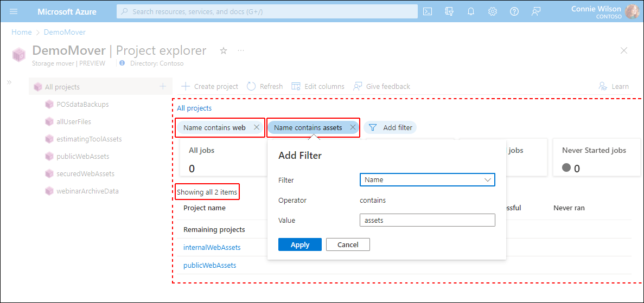Open the internalWebAssets project
This screenshot has width=644, height=303.
(212, 247)
